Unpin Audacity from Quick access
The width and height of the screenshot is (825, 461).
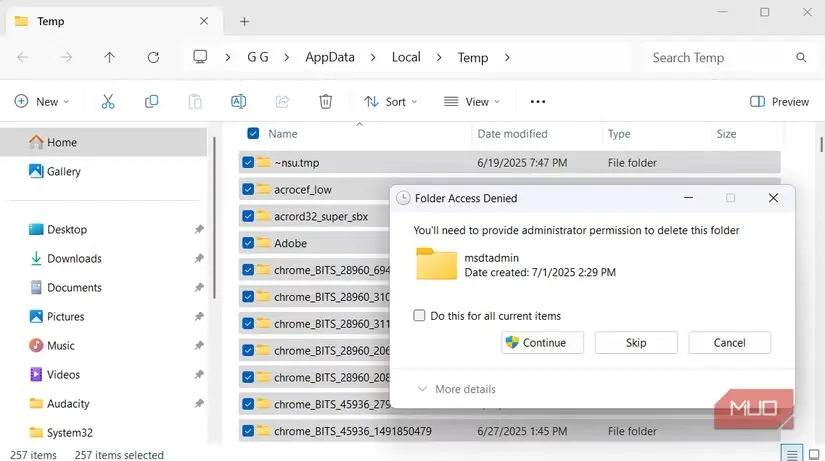pyautogui.click(x=199, y=404)
